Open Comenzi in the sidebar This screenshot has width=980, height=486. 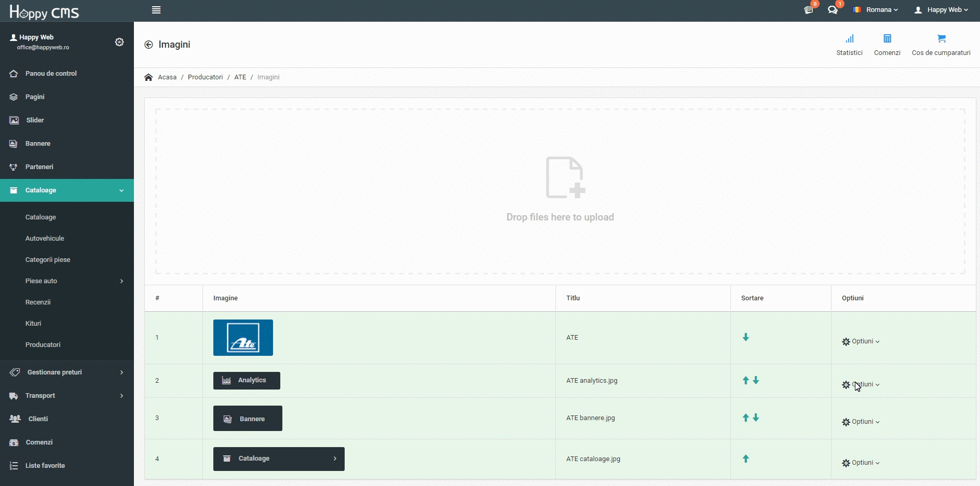point(67,442)
